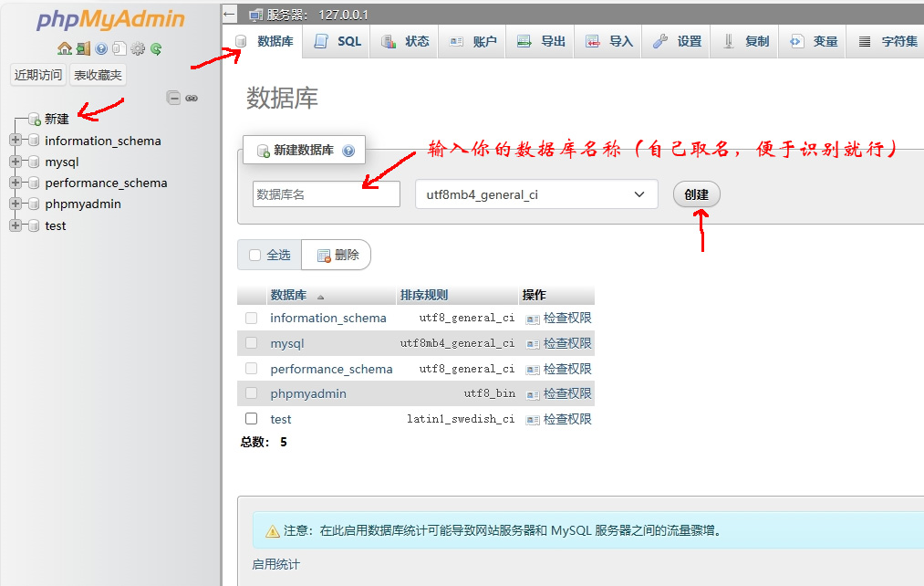The width and height of the screenshot is (924, 586).
Task: Open the 导入 tab
Action: pyautogui.click(x=608, y=41)
